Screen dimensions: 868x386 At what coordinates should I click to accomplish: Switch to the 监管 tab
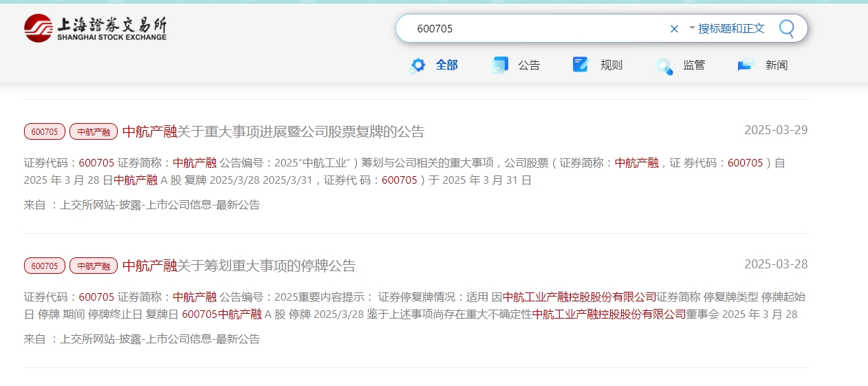pos(694,65)
